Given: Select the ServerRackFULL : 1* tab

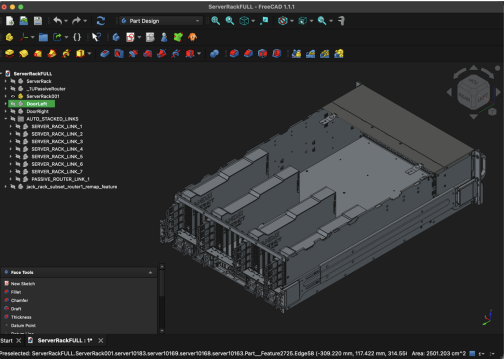Looking at the screenshot, I should [x=65, y=340].
